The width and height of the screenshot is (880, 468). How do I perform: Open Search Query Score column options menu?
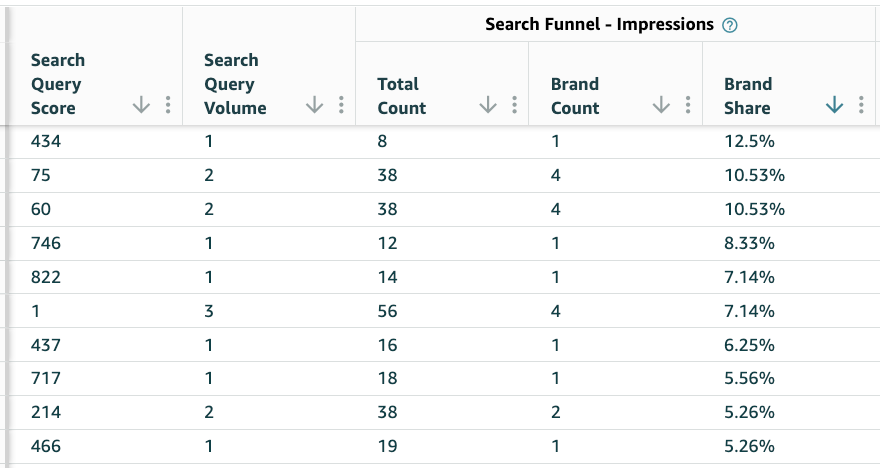tap(168, 105)
